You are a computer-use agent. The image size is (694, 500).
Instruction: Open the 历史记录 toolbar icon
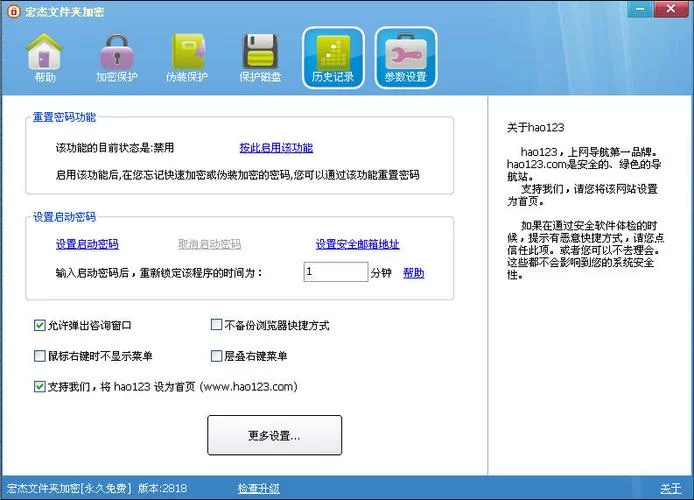coord(333,58)
